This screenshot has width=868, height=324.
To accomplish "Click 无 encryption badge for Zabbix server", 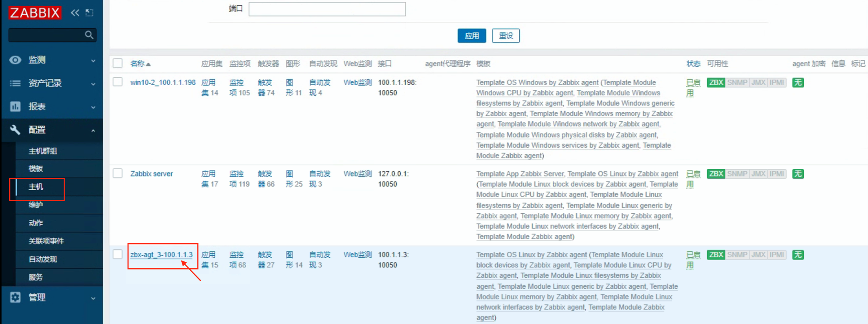I will tap(798, 174).
